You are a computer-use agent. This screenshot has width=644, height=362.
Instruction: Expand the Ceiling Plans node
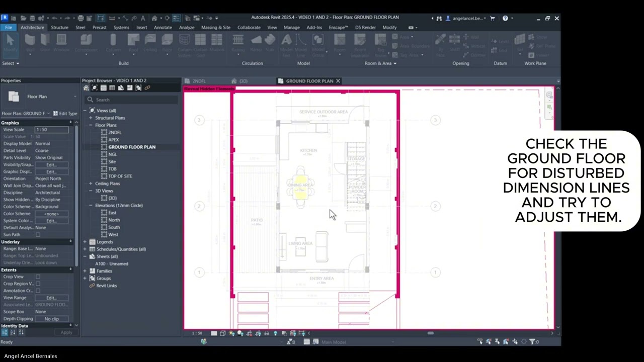pyautogui.click(x=91, y=184)
